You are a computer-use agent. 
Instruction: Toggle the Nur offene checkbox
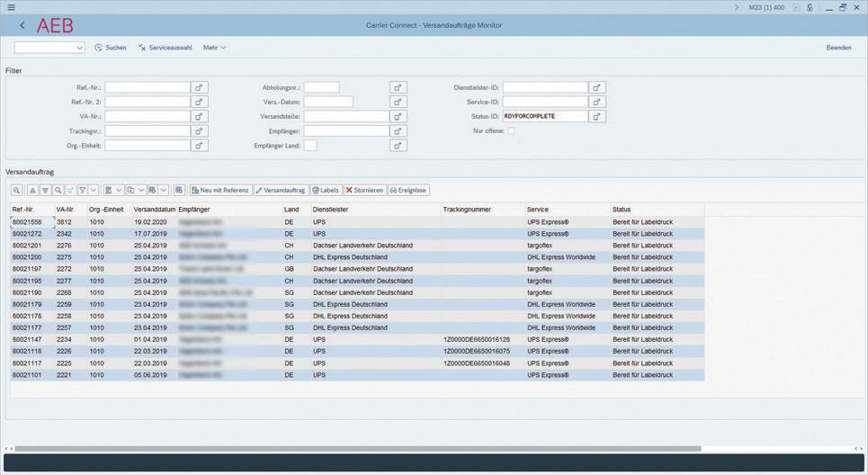pos(512,131)
